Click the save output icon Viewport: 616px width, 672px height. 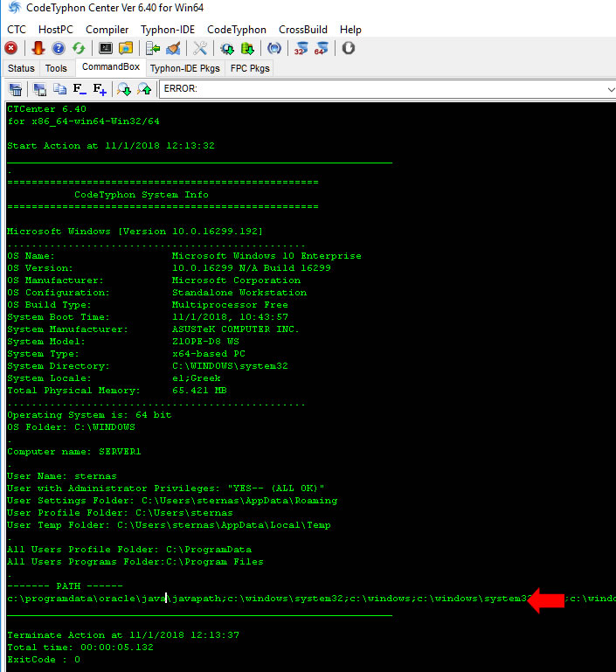39,89
